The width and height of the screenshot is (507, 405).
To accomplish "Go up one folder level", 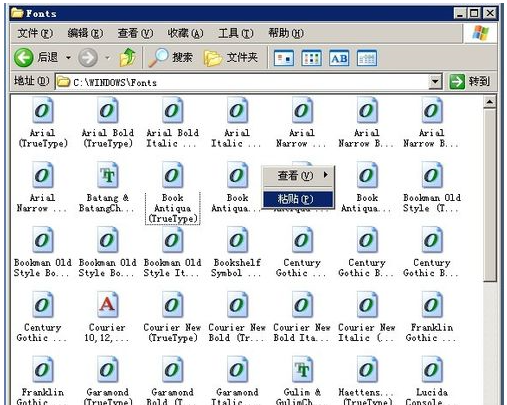I will click(128, 57).
